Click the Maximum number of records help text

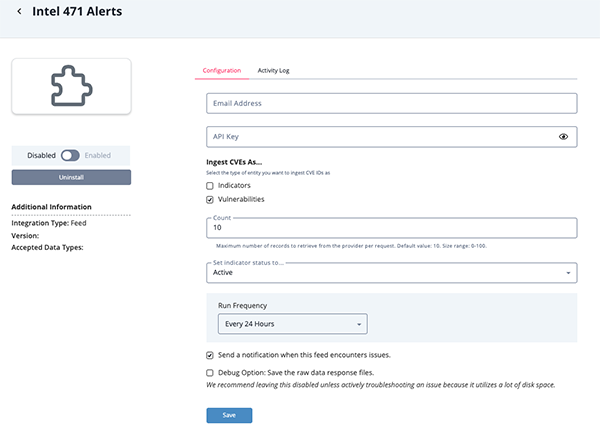[351, 246]
